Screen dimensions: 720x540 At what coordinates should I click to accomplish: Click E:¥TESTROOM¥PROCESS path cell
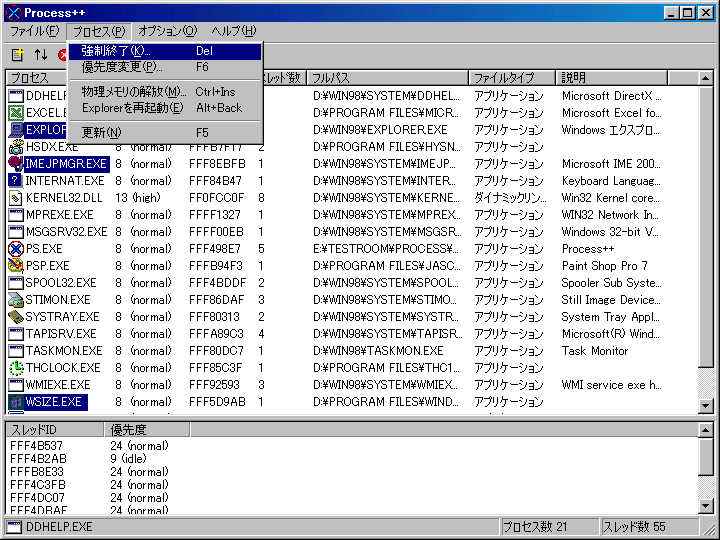click(386, 248)
